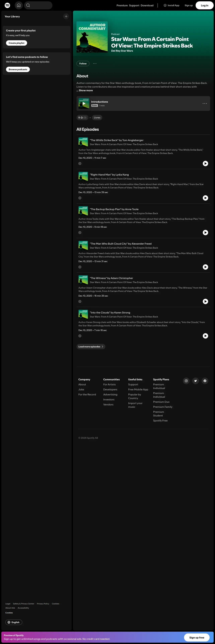Open "Right-Hand Man" by Lydia Kang title
The image size is (215, 644).
[109, 175]
